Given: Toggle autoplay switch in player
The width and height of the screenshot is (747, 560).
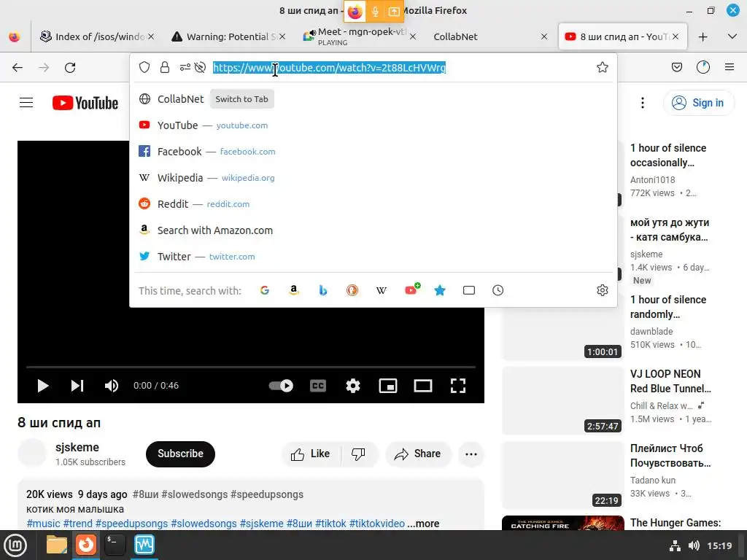Looking at the screenshot, I should click(281, 386).
